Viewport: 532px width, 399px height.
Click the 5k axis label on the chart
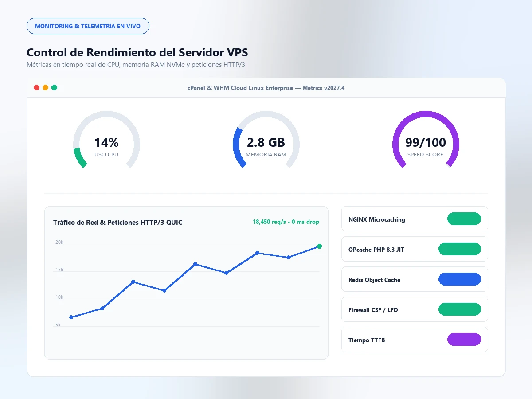point(58,325)
